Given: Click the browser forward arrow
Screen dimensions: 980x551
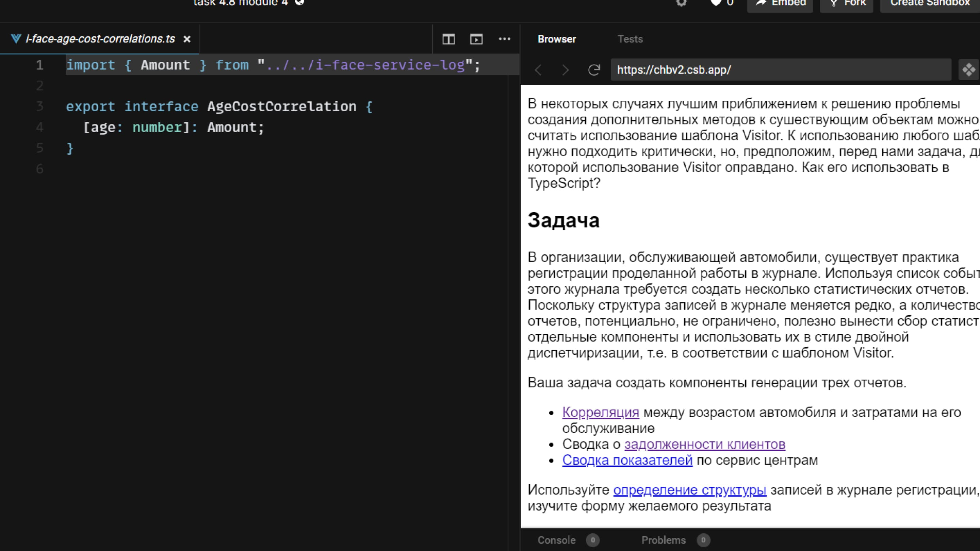Looking at the screenshot, I should (x=565, y=70).
